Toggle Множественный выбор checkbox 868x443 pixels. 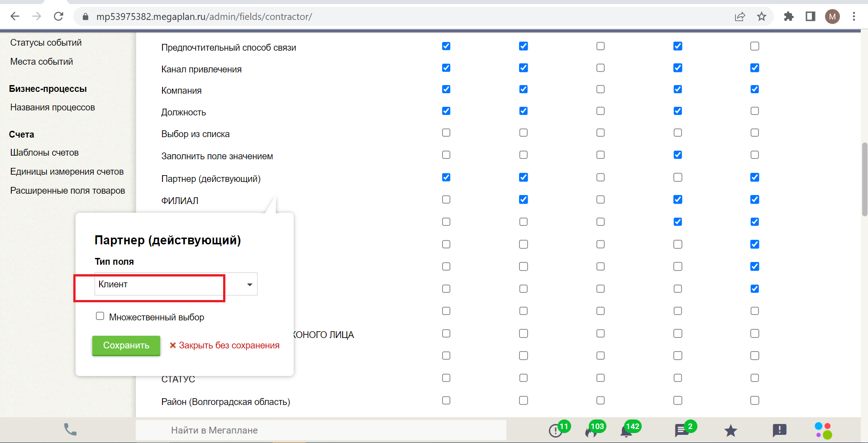(x=100, y=316)
